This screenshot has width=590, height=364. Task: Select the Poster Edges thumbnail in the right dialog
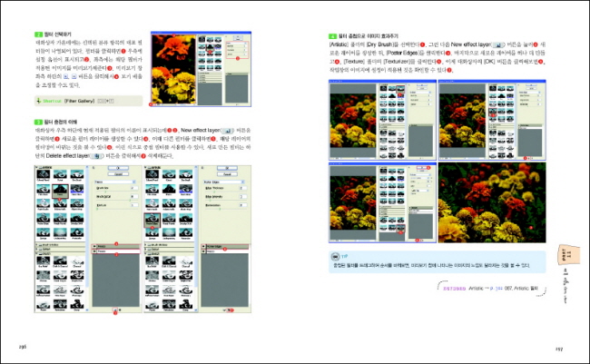click(152, 219)
